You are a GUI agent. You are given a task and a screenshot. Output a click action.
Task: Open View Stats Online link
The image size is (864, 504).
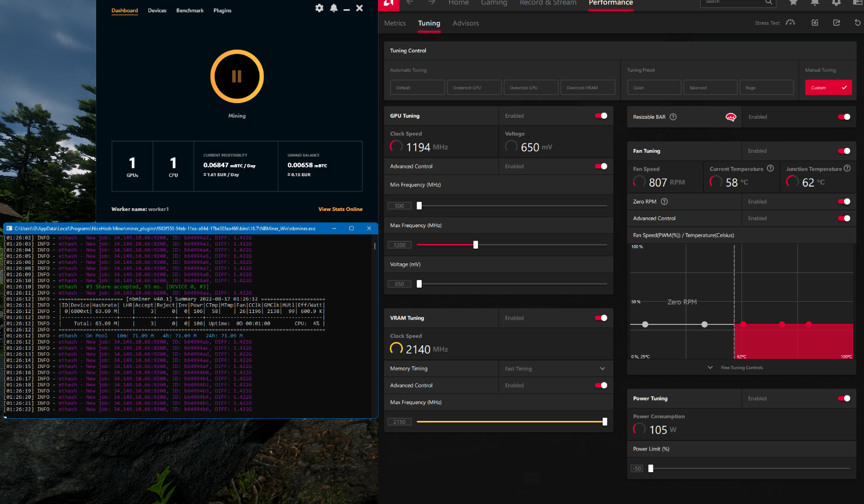tap(340, 209)
